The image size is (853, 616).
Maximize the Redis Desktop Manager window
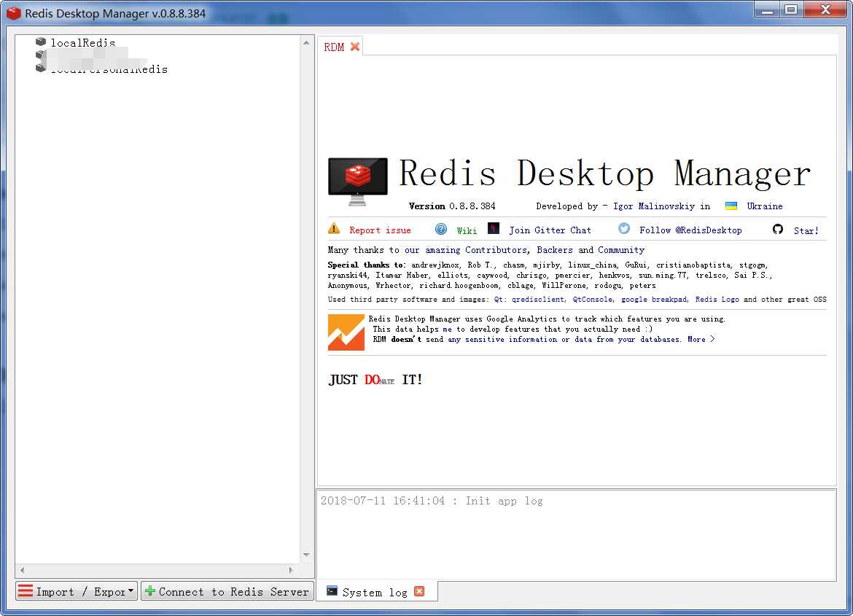(x=792, y=9)
